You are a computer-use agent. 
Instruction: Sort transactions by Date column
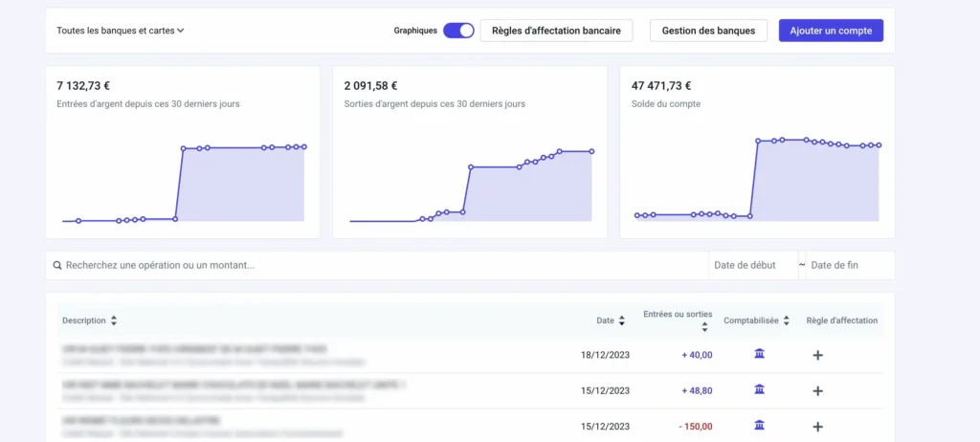click(621, 320)
